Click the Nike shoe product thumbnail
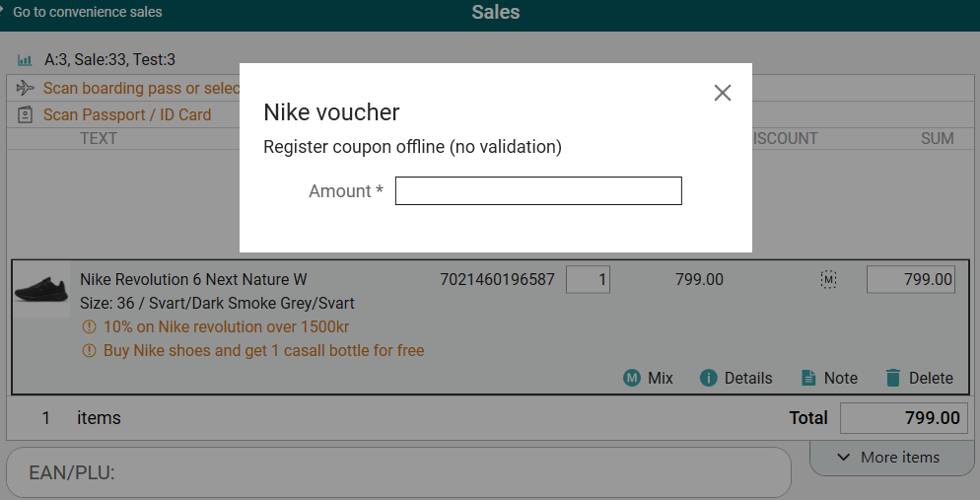 (40, 289)
